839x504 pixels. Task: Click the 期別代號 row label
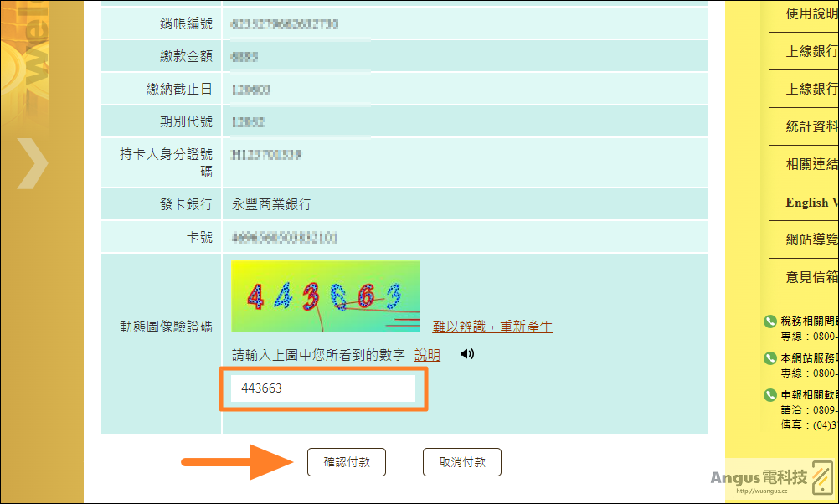coord(186,121)
